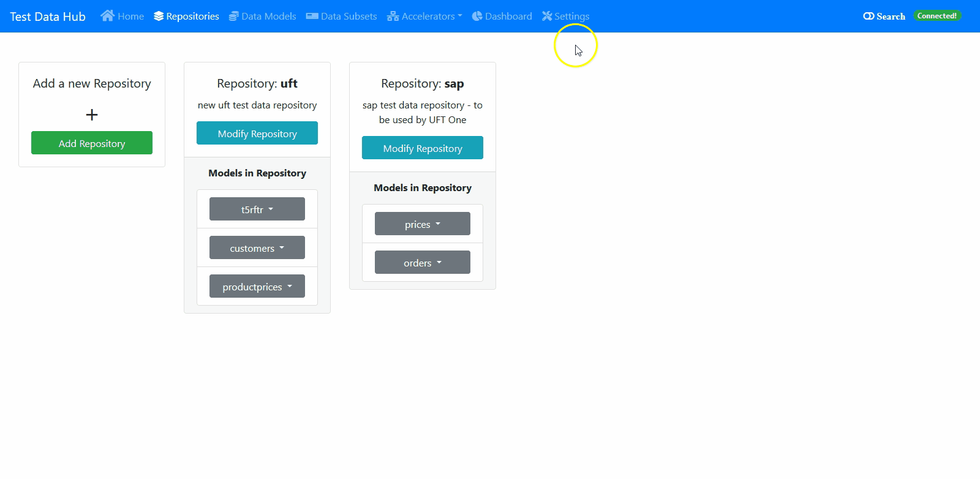This screenshot has width=980, height=479.
Task: Open the prices model dropdown
Action: pos(423,224)
